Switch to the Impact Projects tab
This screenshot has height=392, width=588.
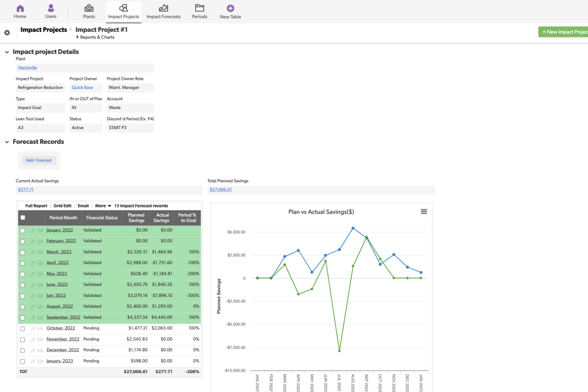pyautogui.click(x=123, y=12)
